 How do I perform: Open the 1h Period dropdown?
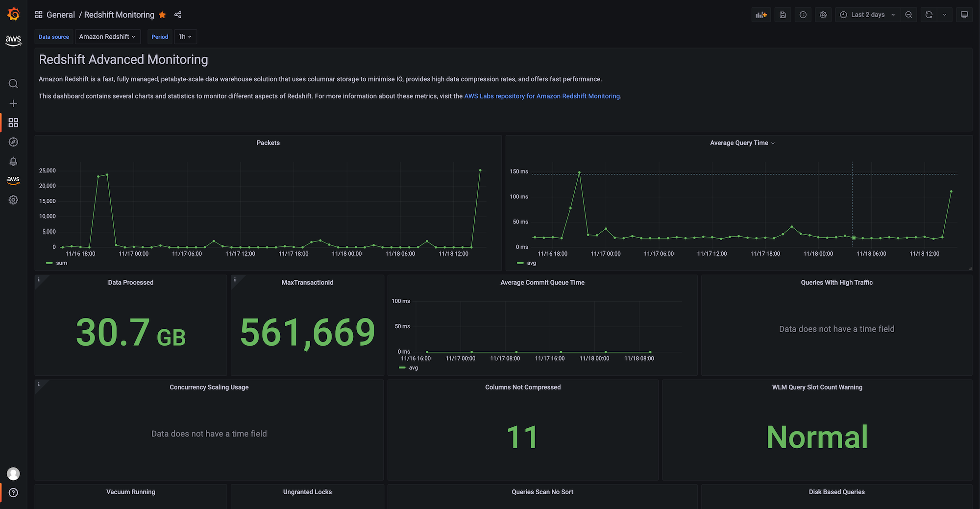point(185,37)
